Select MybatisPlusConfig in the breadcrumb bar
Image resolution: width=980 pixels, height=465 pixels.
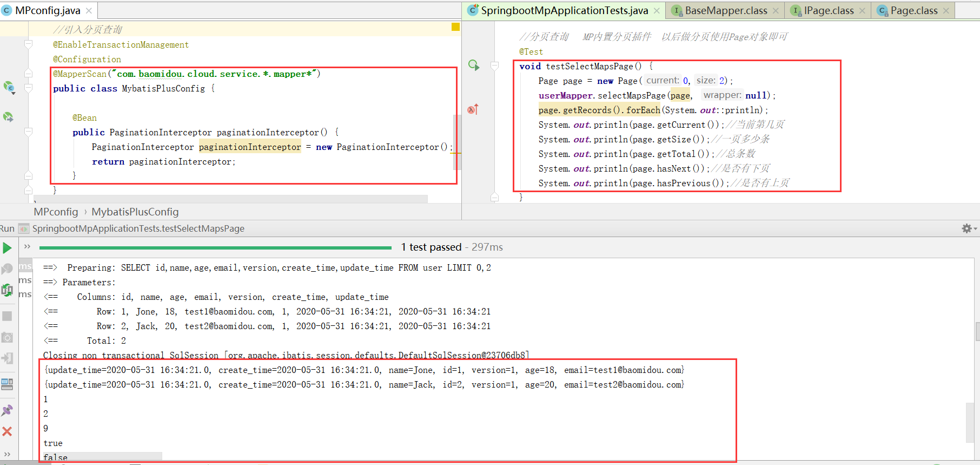[135, 212]
